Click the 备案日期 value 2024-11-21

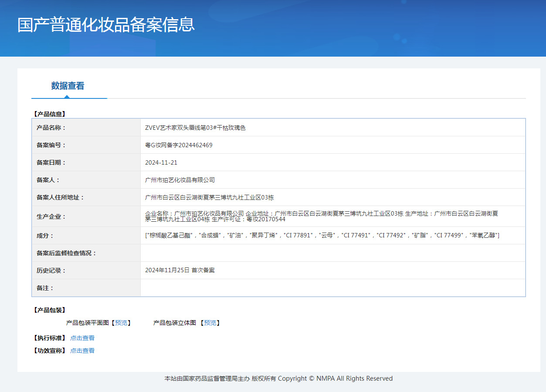tap(161, 162)
